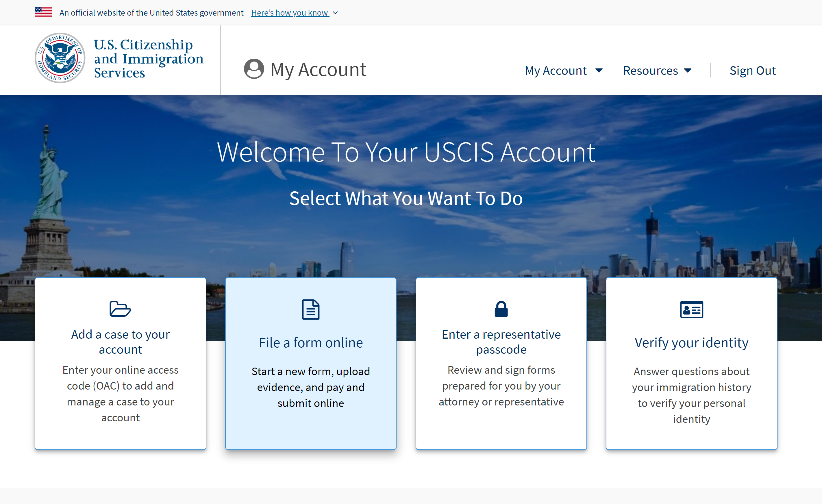Viewport: 822px width, 504px height.
Task: Click the ID card identity icon
Action: click(691, 309)
